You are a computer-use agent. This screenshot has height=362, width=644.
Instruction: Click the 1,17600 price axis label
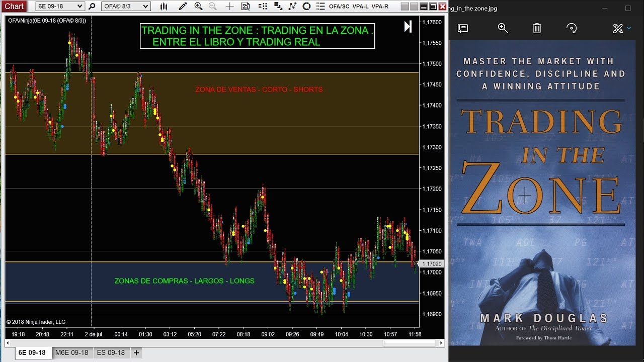click(432, 22)
